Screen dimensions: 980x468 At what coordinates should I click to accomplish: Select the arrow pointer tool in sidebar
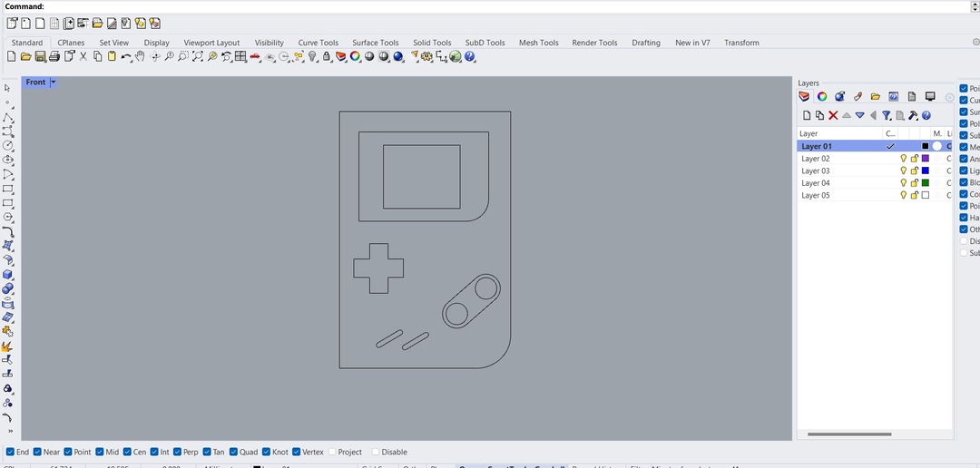tap(7, 88)
